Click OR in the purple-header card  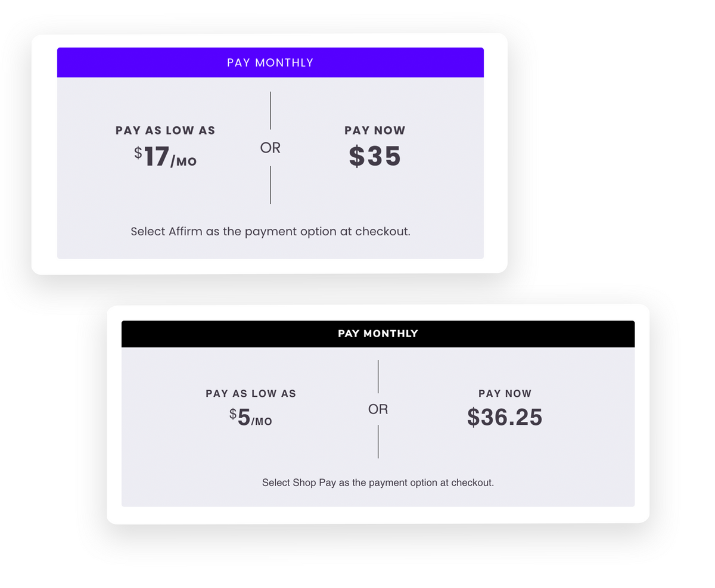[271, 148]
